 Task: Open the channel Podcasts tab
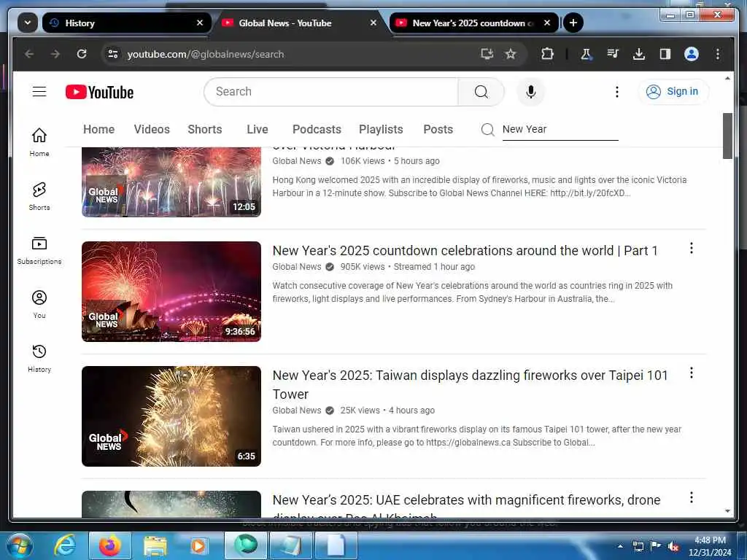[x=317, y=130]
